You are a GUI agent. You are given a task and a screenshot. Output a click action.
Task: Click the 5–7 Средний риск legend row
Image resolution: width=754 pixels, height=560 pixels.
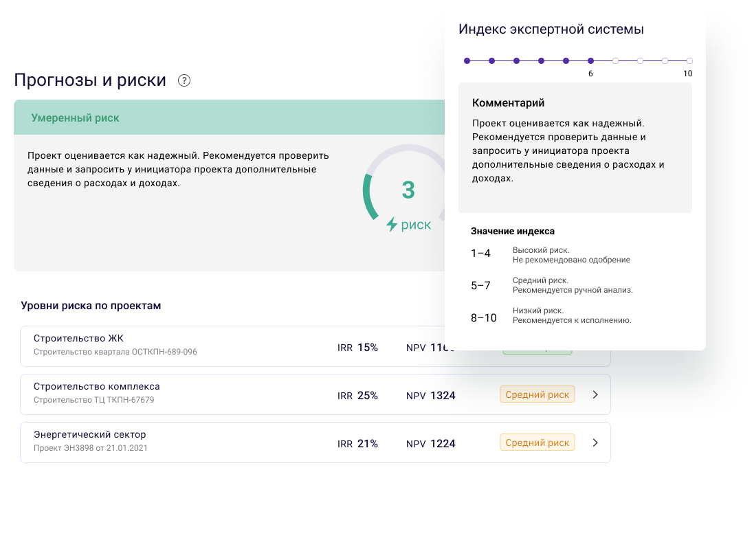[x=552, y=285]
